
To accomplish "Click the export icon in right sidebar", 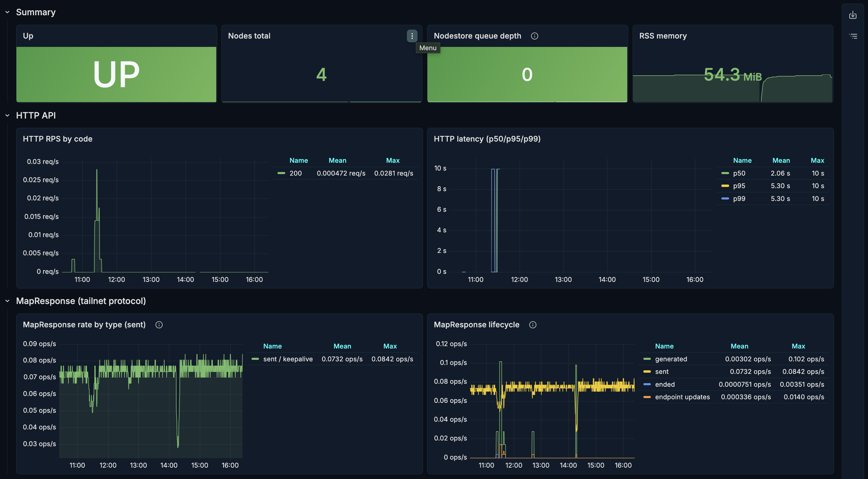I will (x=853, y=15).
